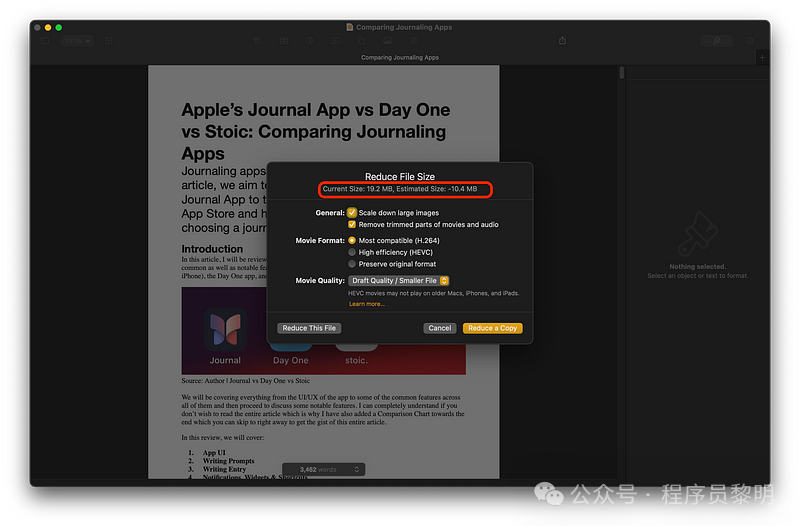This screenshot has width=800, height=526.
Task: Click the Table toolbar icon
Action: coord(284,41)
